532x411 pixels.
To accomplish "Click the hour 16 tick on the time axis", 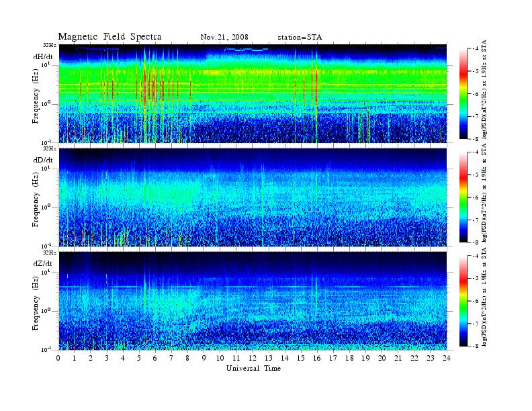I will point(317,358).
